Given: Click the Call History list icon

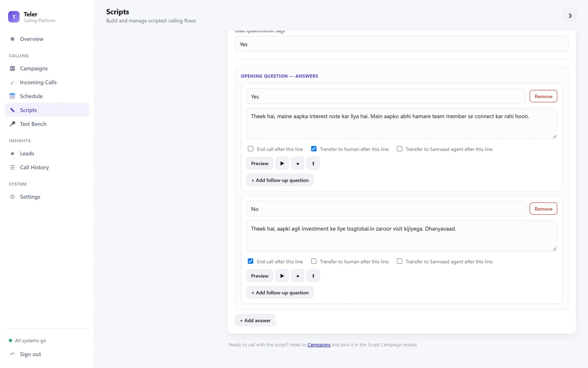Looking at the screenshot, I should point(13,167).
